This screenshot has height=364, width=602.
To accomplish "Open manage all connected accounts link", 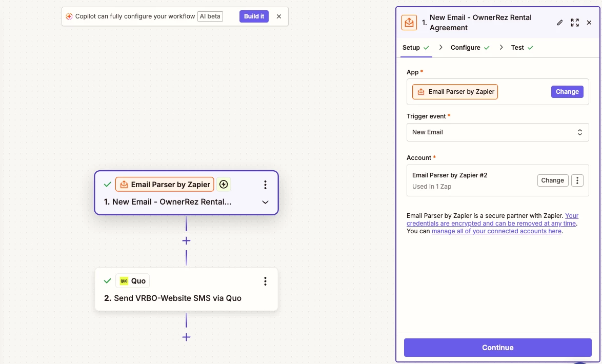I will coord(496,231).
